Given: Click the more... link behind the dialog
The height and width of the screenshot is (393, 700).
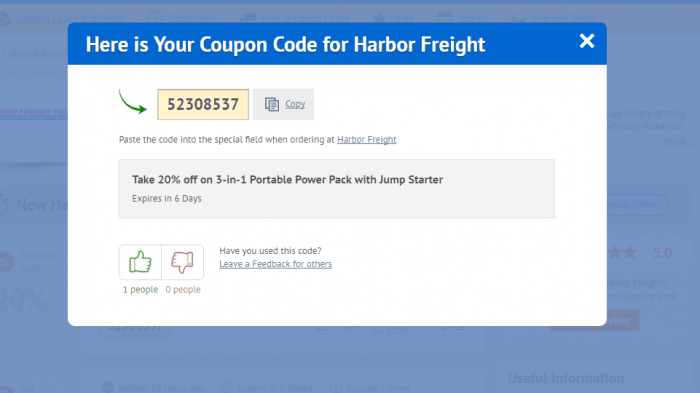Looking at the screenshot, I should point(678,142).
